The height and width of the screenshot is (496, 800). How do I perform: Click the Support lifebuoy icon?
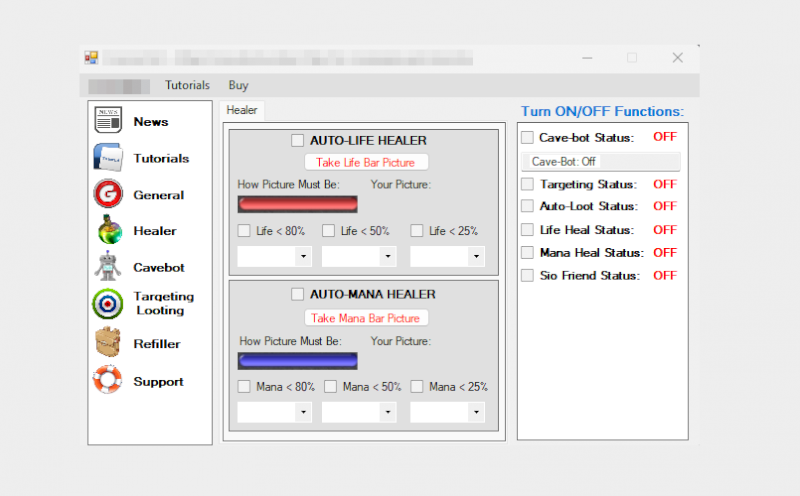coord(108,381)
